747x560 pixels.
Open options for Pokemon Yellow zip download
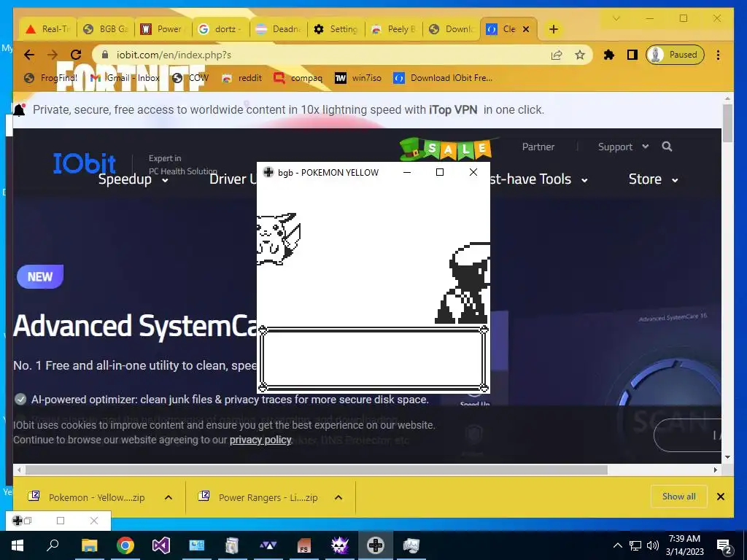click(x=169, y=497)
